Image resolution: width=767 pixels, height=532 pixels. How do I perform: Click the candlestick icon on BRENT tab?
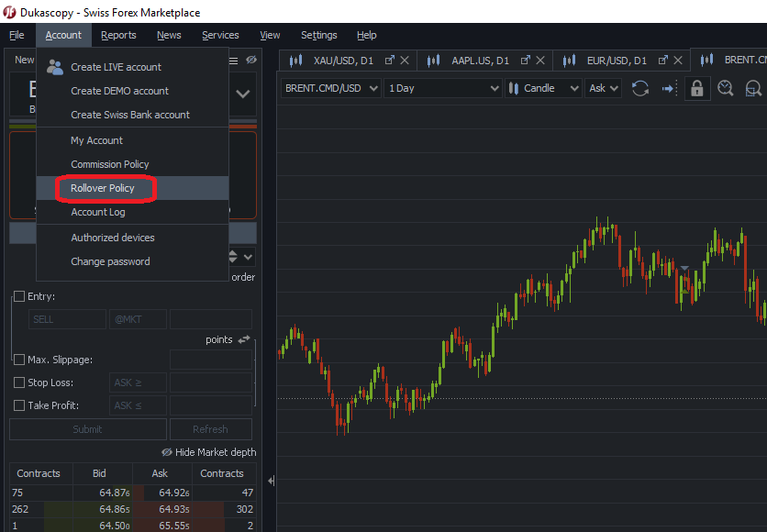click(706, 61)
